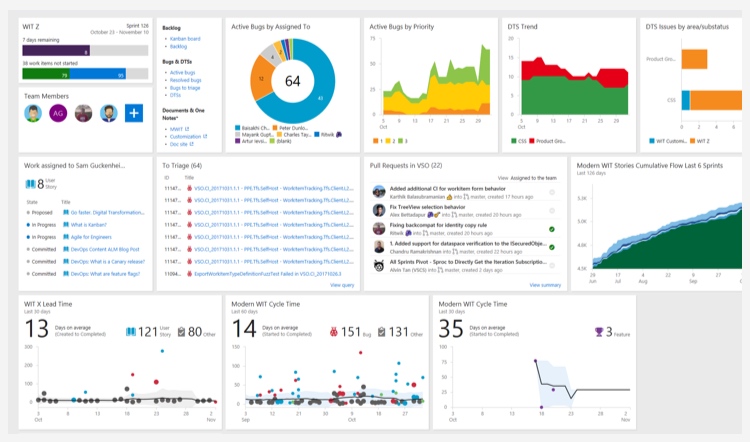This screenshot has height=442, width=750.
Task: Open the Go faster. Digital Transformation story
Action: point(108,212)
